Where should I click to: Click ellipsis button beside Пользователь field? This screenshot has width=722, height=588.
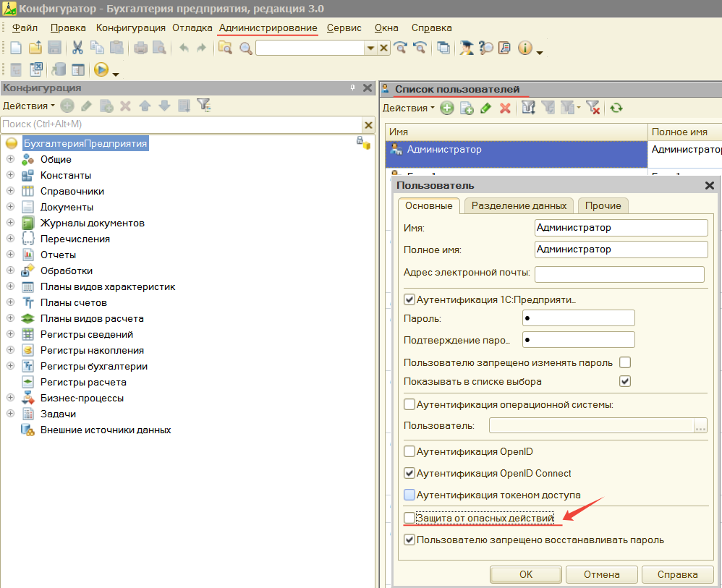point(700,426)
